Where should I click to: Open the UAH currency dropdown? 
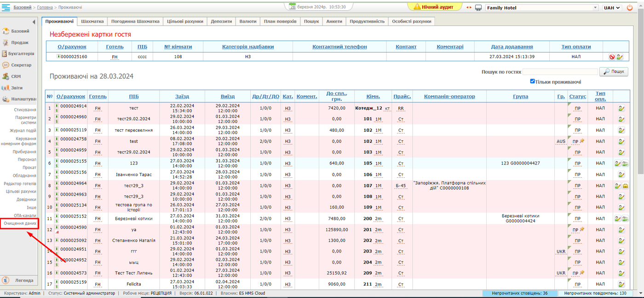(x=612, y=8)
